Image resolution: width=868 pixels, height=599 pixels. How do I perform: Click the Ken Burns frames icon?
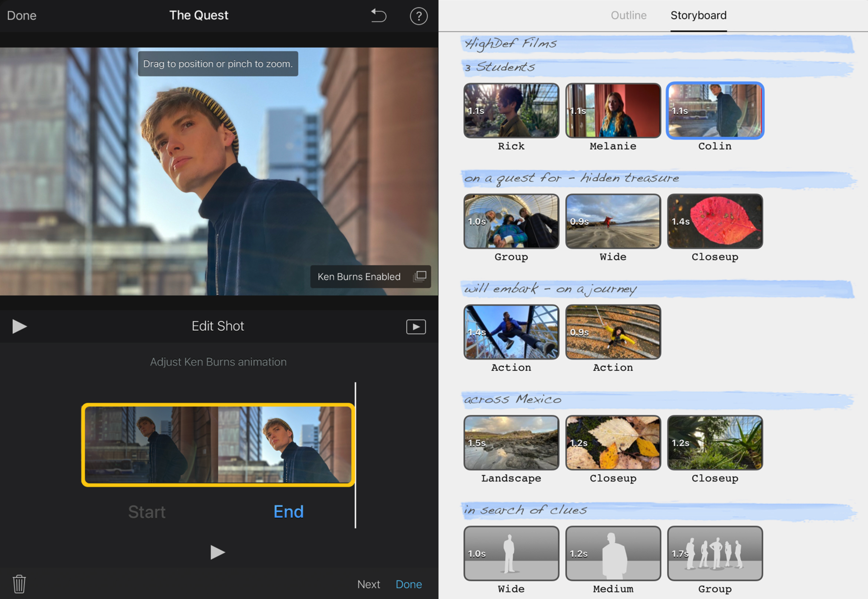[x=420, y=277]
